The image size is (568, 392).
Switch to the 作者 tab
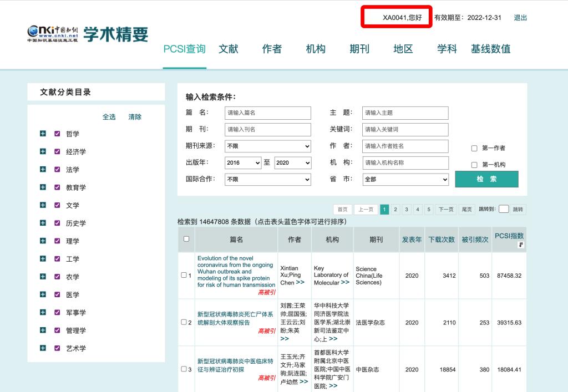272,49
